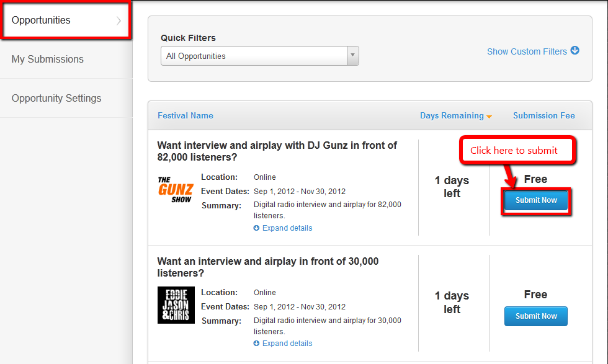Open the My Submissions section
608x364 pixels.
click(x=48, y=60)
